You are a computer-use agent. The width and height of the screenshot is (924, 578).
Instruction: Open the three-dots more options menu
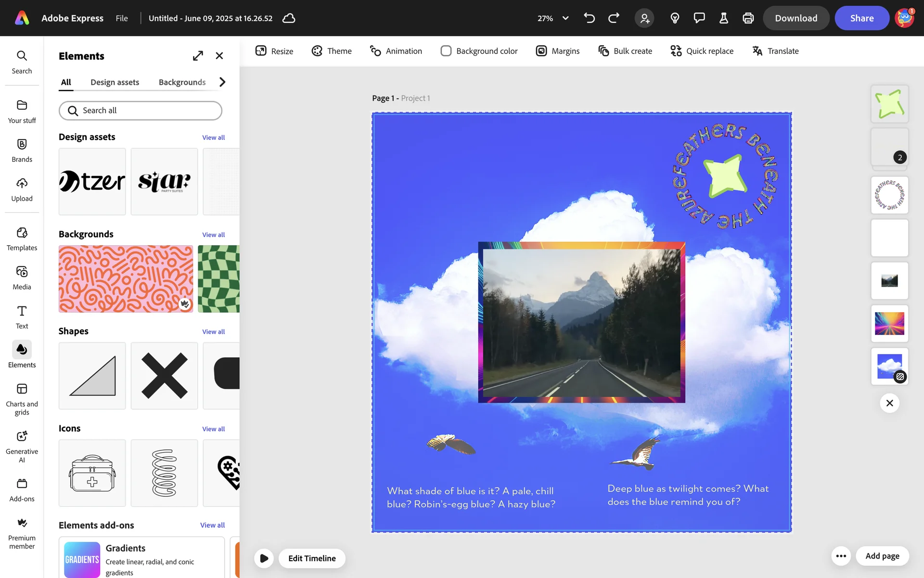click(x=841, y=556)
